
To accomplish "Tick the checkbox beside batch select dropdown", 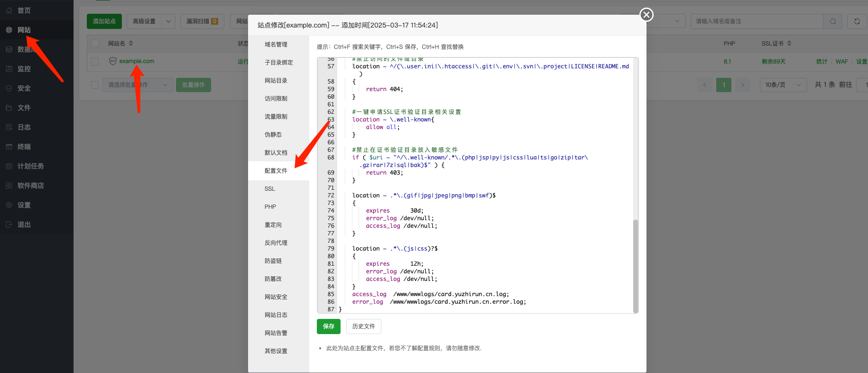I will click(x=95, y=85).
